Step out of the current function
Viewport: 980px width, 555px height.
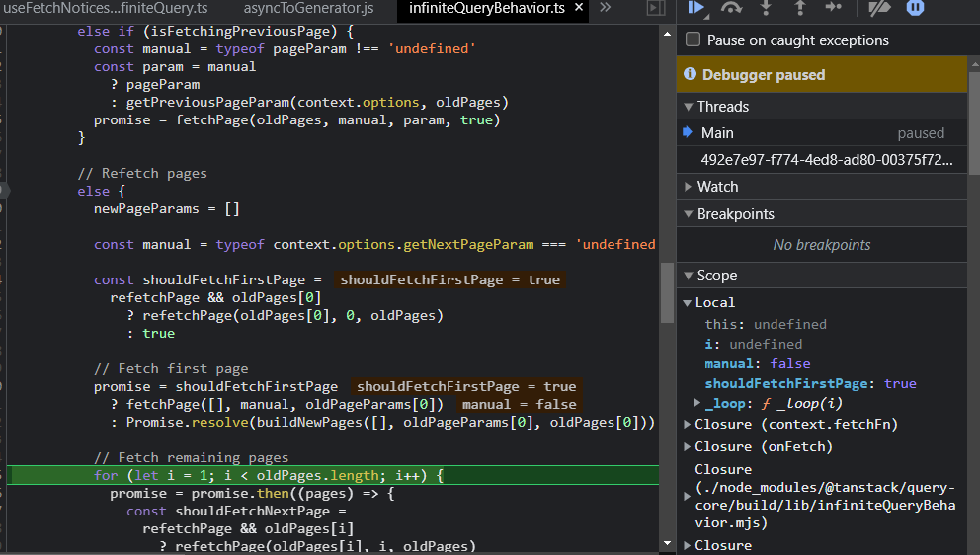tap(800, 7)
